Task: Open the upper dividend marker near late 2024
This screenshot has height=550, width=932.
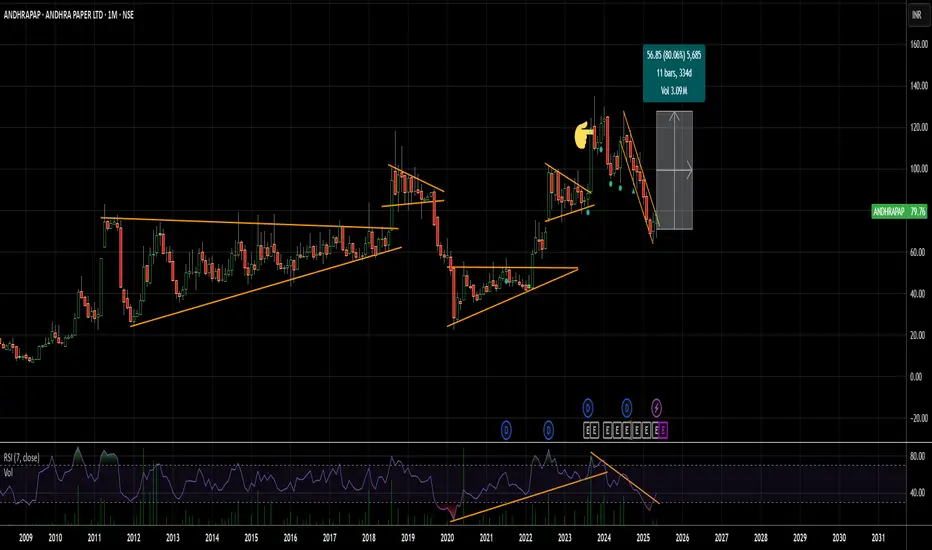Action: coord(626,408)
